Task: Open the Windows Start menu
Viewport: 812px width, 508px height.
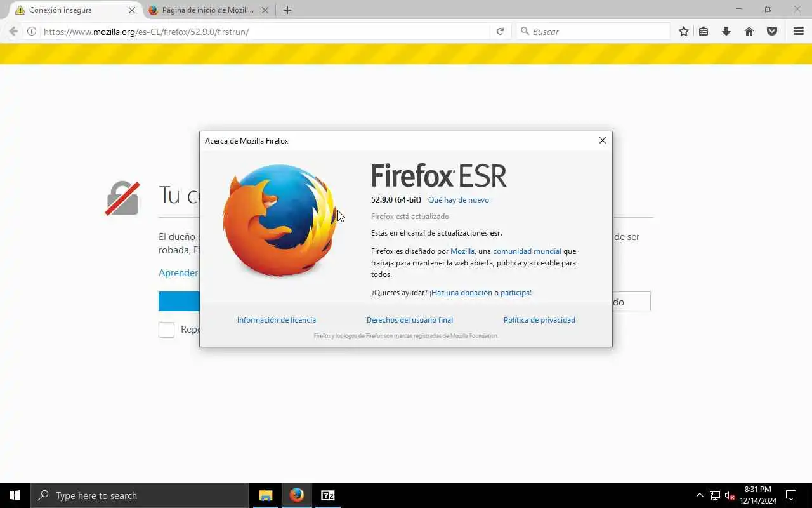Action: coord(15,495)
